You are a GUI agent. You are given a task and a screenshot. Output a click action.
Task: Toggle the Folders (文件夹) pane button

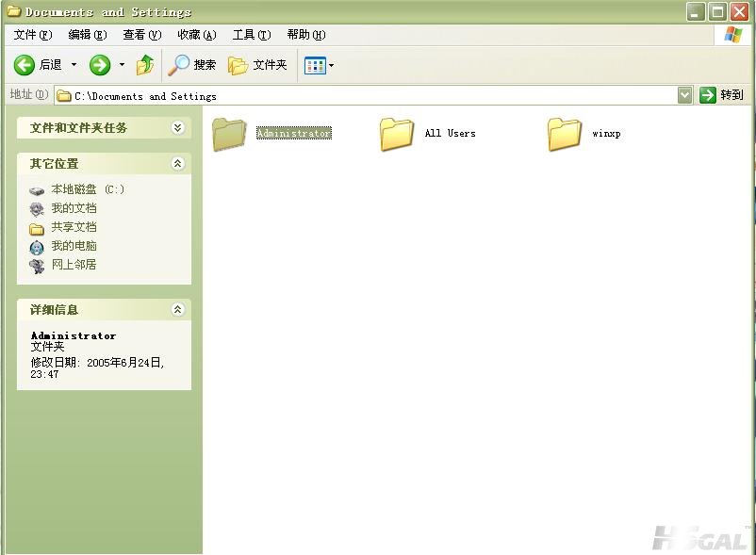click(x=257, y=65)
